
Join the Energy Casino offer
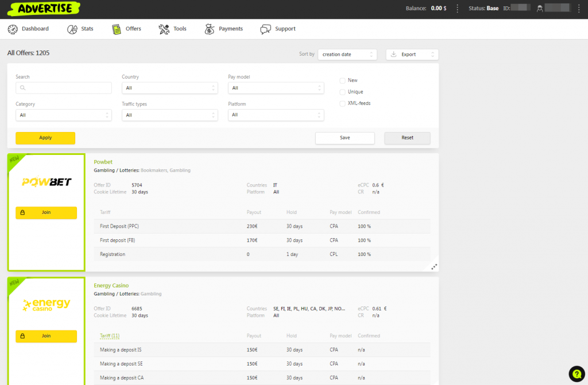click(x=46, y=336)
